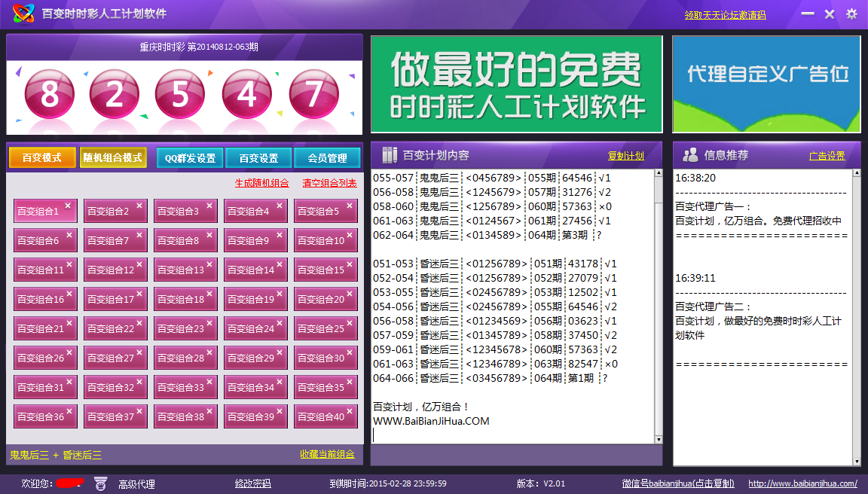
Task: Open 百变设置 tab
Action: pyautogui.click(x=258, y=158)
